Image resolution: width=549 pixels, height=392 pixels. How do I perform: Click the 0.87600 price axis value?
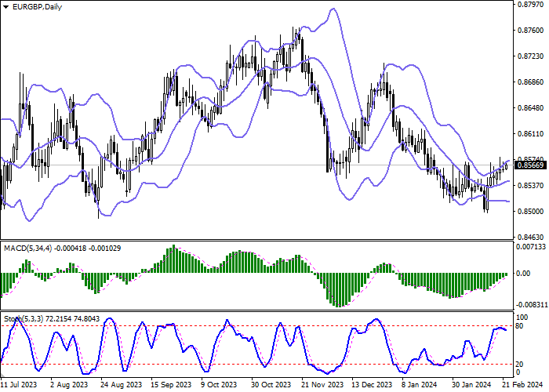coord(530,31)
